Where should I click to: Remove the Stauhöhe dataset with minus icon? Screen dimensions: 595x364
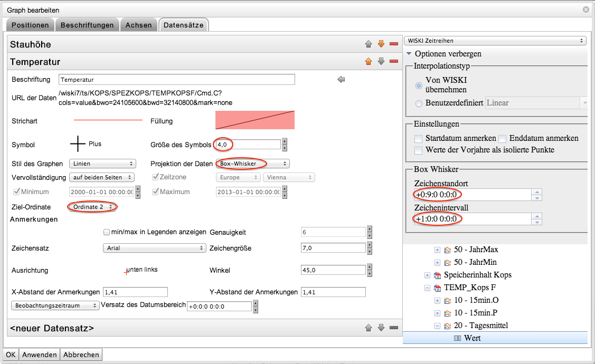pyautogui.click(x=393, y=44)
